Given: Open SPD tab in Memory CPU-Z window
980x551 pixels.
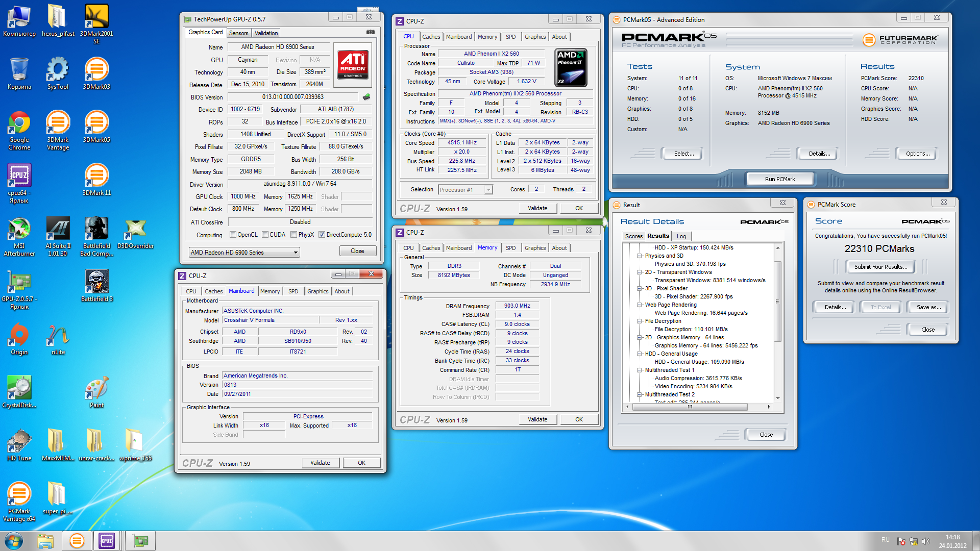Looking at the screenshot, I should 510,248.
